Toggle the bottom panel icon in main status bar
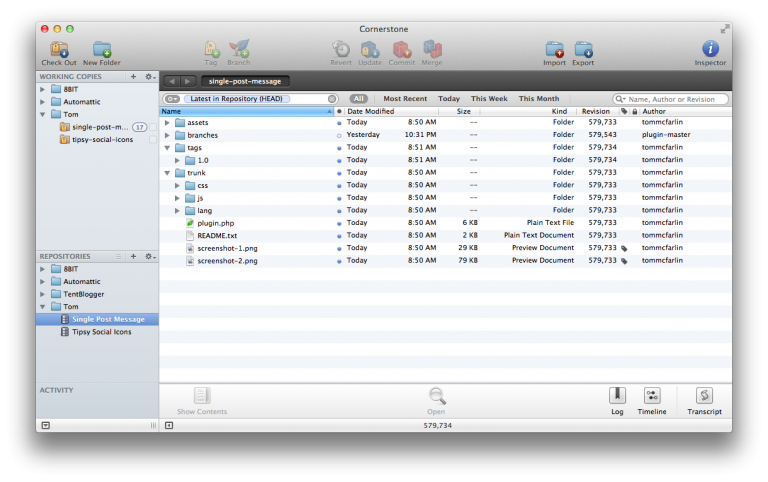 [x=169, y=426]
